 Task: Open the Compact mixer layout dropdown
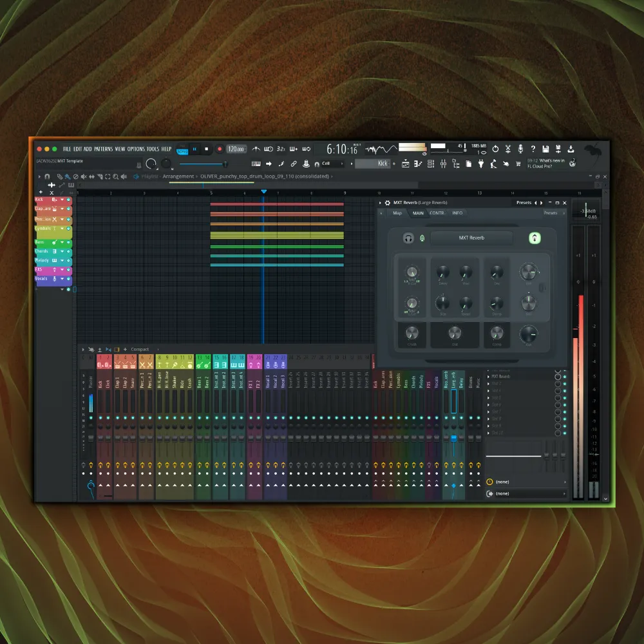140,350
